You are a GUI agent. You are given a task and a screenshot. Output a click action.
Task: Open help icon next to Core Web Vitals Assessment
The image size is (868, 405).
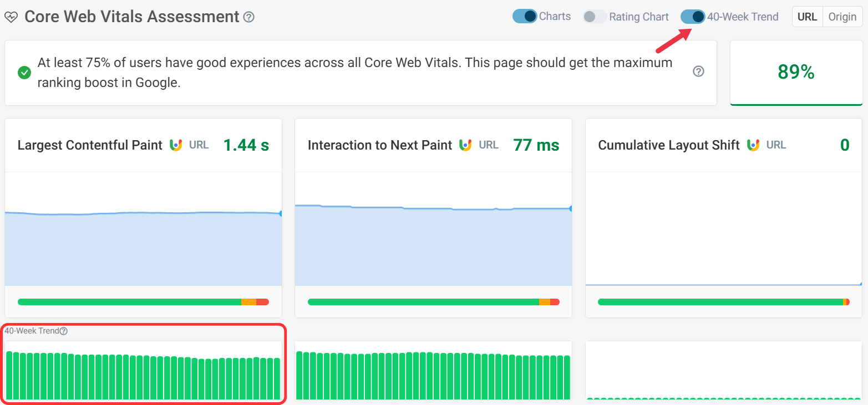coord(249,17)
